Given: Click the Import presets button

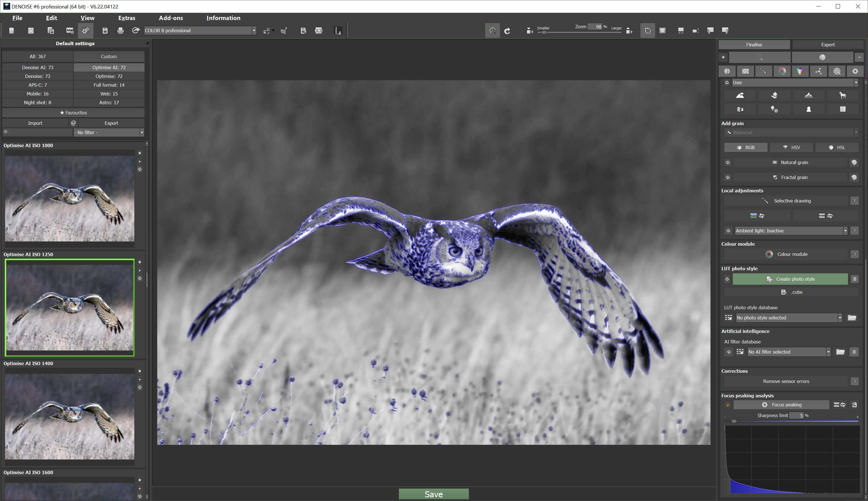Looking at the screenshot, I should [35, 123].
